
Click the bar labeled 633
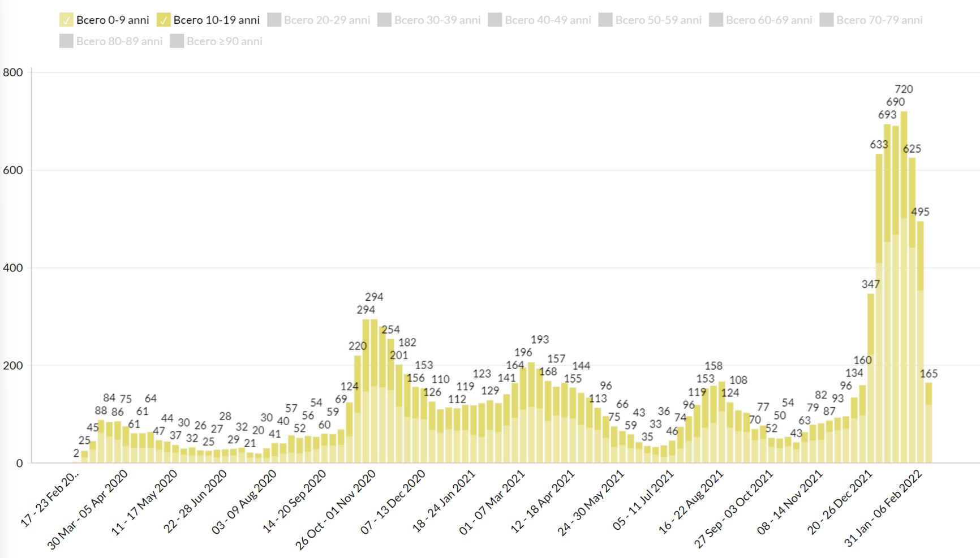879,311
